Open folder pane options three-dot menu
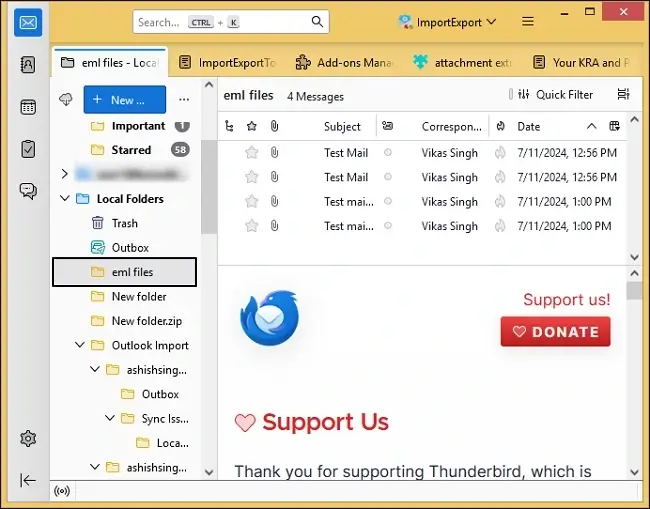The image size is (650, 509). [184, 99]
